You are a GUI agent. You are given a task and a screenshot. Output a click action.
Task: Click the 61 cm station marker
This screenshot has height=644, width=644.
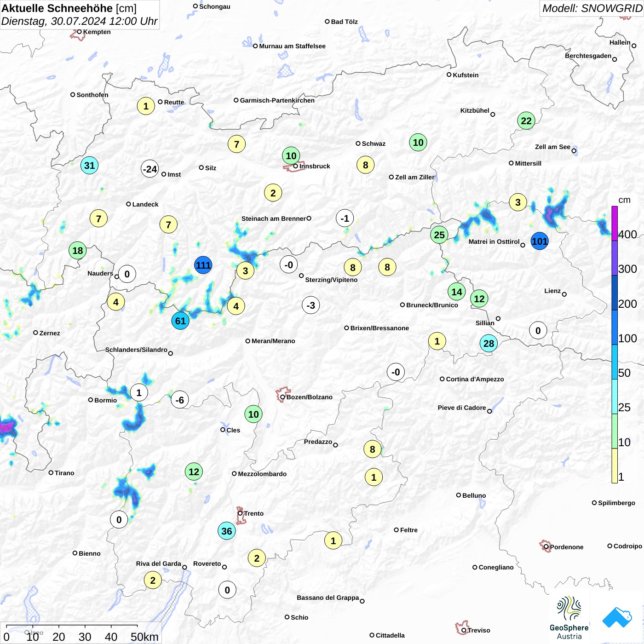click(180, 321)
